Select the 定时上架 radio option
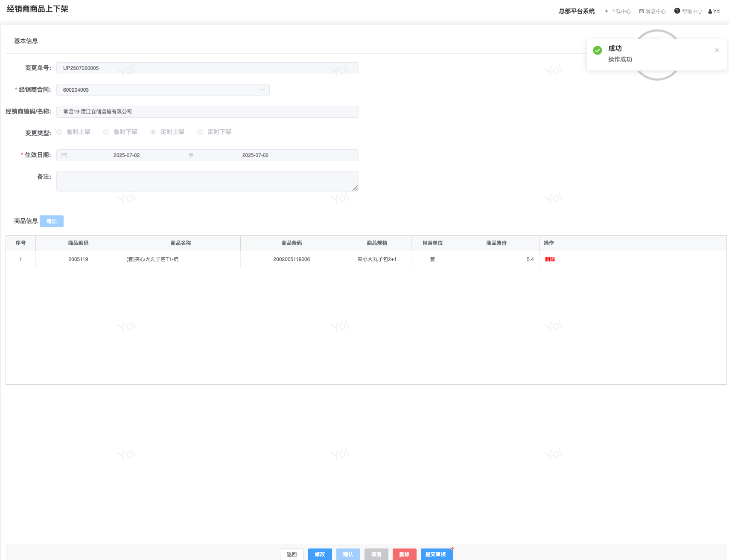This screenshot has width=729, height=560. pyautogui.click(x=153, y=132)
